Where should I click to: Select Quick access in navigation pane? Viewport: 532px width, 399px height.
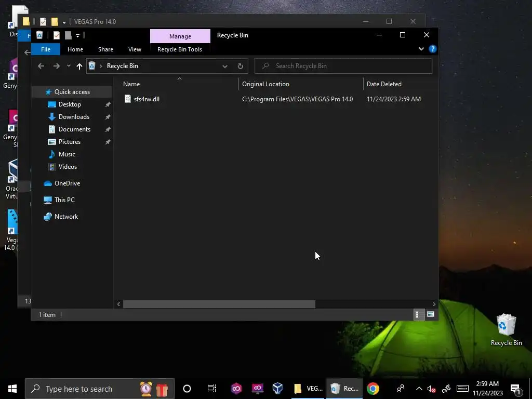click(x=72, y=91)
